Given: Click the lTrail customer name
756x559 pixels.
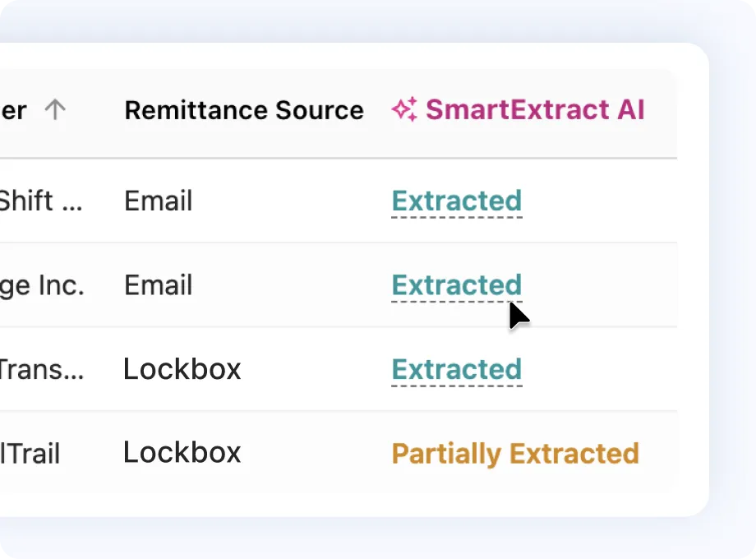Looking at the screenshot, I should point(30,453).
